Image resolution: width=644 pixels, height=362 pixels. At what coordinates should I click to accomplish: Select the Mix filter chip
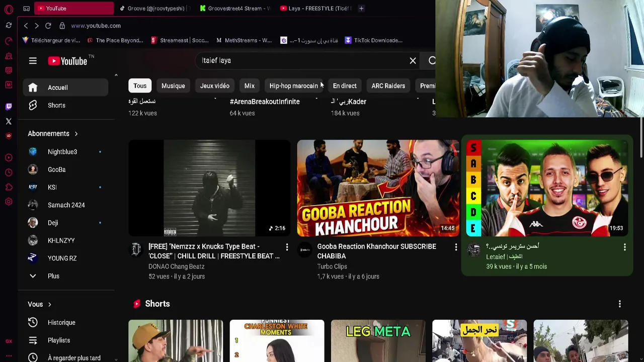coord(250,86)
